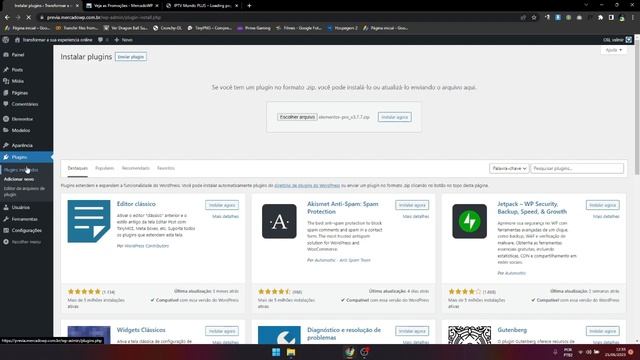The image size is (640, 360).
Task: Open the Usuários menu icon
Action: pyautogui.click(x=6, y=207)
